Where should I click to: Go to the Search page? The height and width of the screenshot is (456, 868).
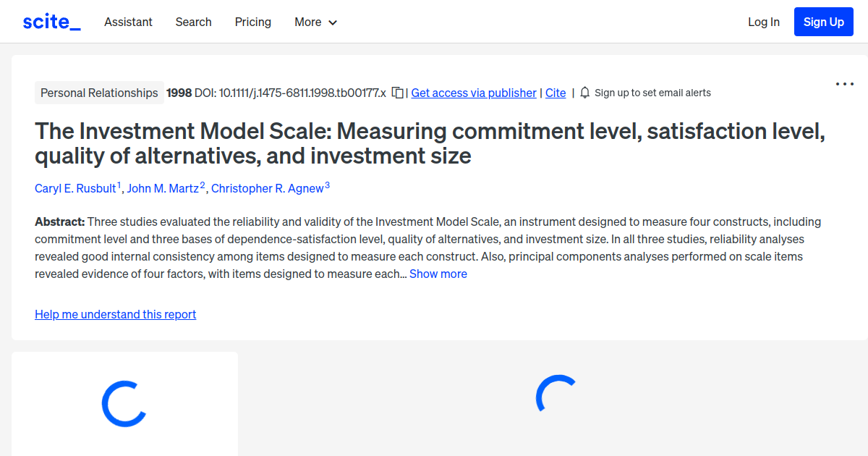(x=193, y=22)
